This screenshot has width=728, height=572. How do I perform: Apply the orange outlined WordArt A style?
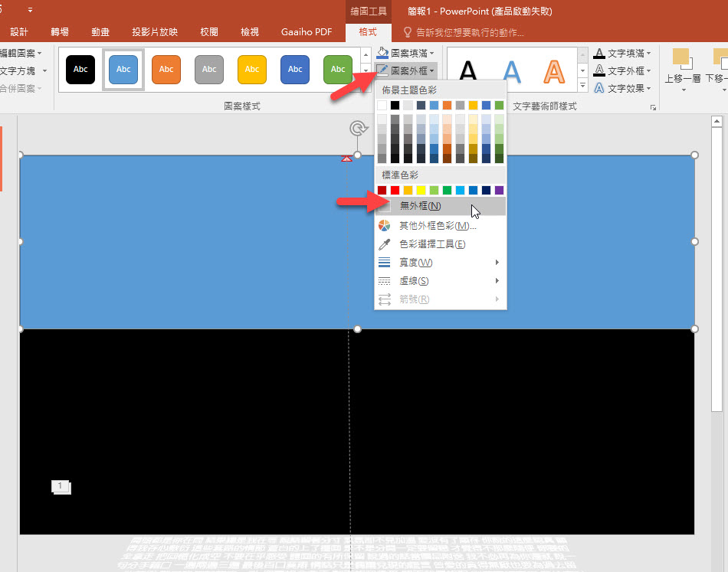click(554, 71)
